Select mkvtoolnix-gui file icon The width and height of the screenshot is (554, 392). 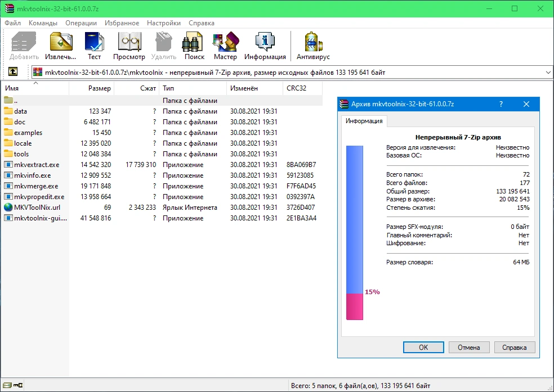[8, 218]
